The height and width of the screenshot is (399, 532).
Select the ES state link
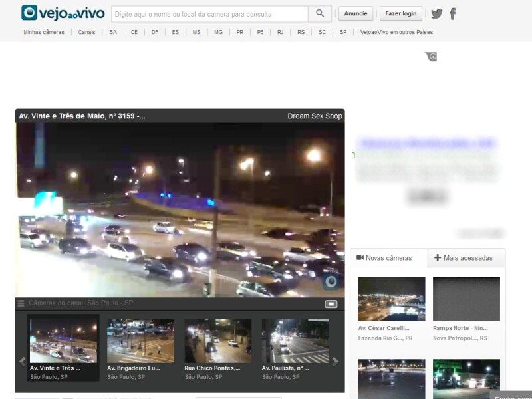(175, 32)
